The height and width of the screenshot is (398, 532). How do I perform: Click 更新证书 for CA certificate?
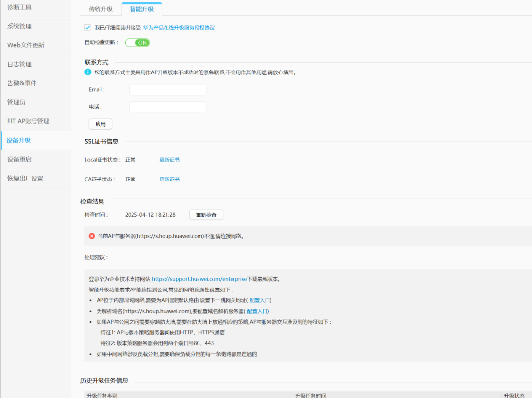coord(169,179)
